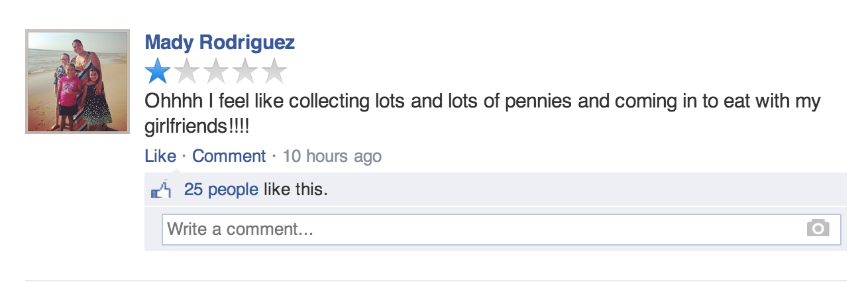Pick the fourth rating star
This screenshot has height=288, width=868.
tap(245, 70)
